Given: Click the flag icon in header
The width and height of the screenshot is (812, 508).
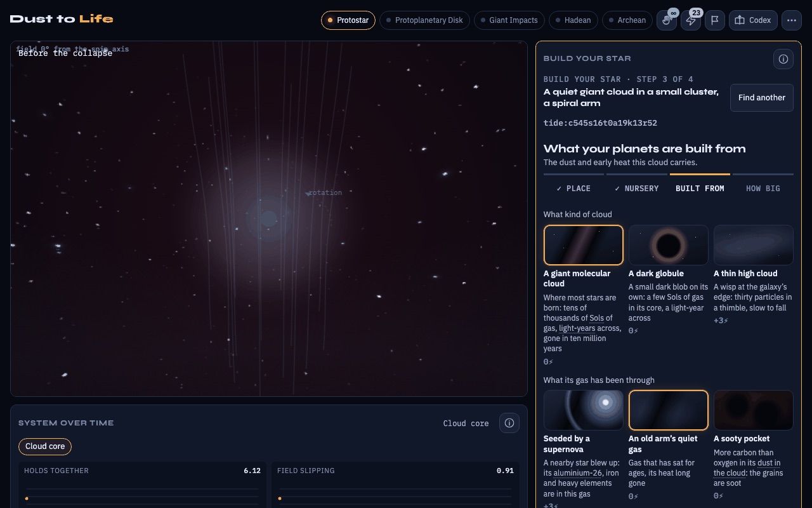Looking at the screenshot, I should tap(715, 20).
